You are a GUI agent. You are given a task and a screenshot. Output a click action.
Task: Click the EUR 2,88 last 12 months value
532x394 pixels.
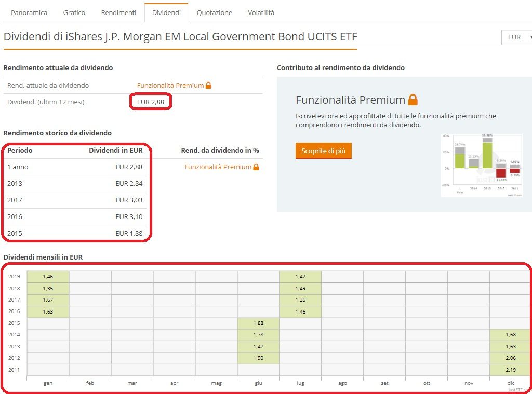tap(150, 102)
